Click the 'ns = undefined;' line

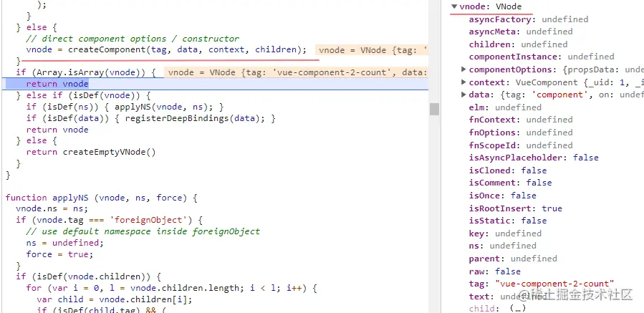click(x=65, y=243)
